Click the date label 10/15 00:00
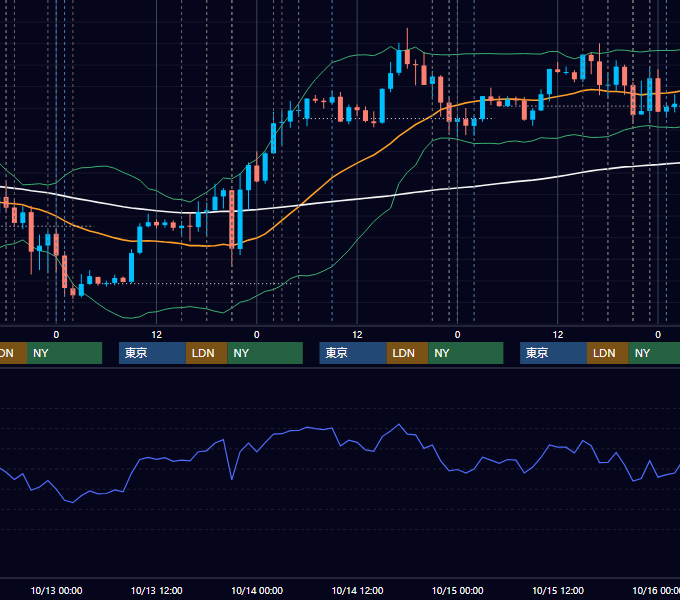680x600 pixels. pos(458,590)
